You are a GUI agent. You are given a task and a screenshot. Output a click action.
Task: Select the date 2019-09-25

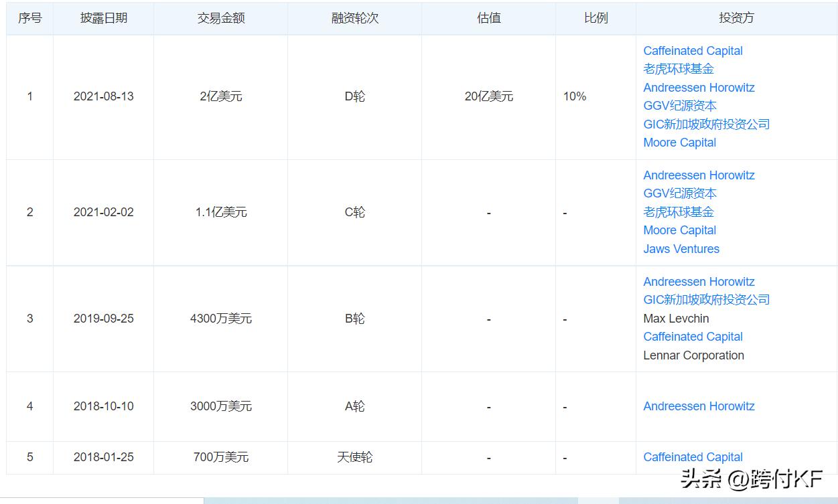pos(103,319)
